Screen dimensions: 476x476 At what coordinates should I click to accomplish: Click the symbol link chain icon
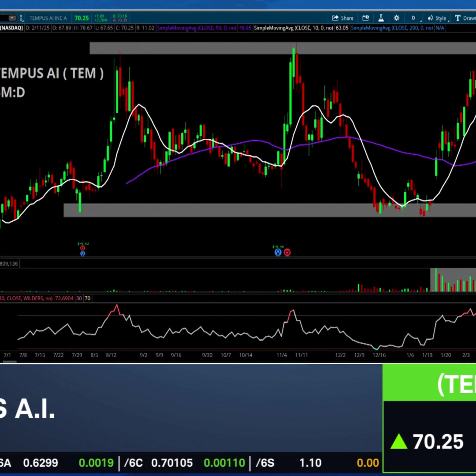point(21,18)
